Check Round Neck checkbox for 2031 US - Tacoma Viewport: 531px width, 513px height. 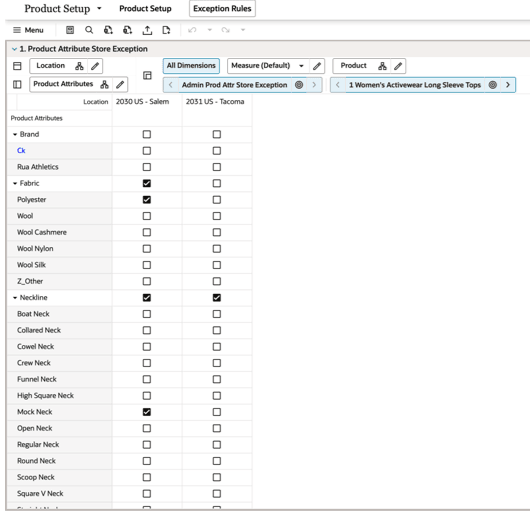(x=217, y=461)
